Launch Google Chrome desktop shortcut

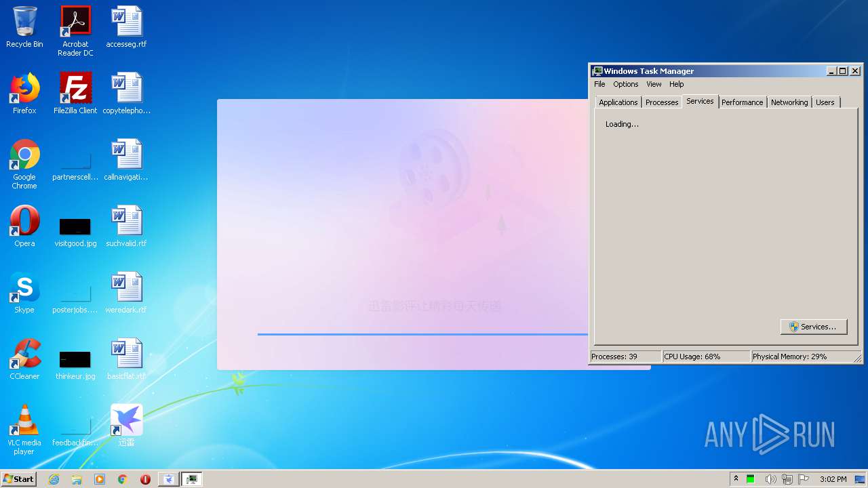tap(24, 164)
